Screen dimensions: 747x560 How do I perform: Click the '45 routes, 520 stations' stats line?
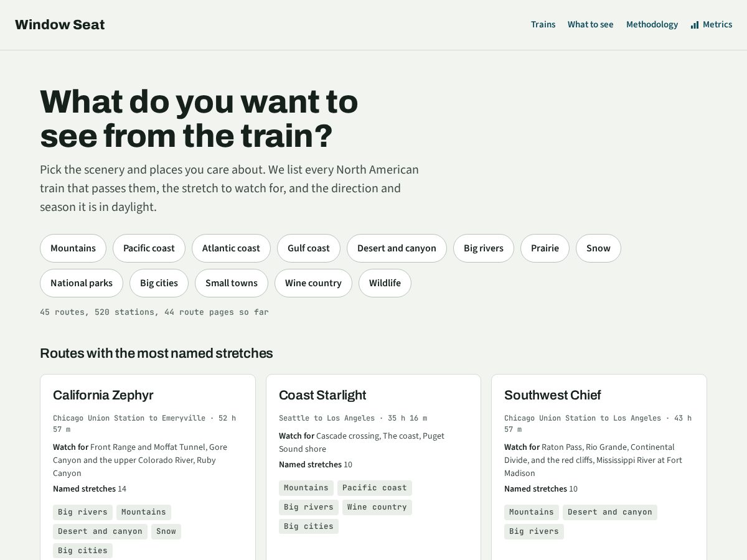154,312
